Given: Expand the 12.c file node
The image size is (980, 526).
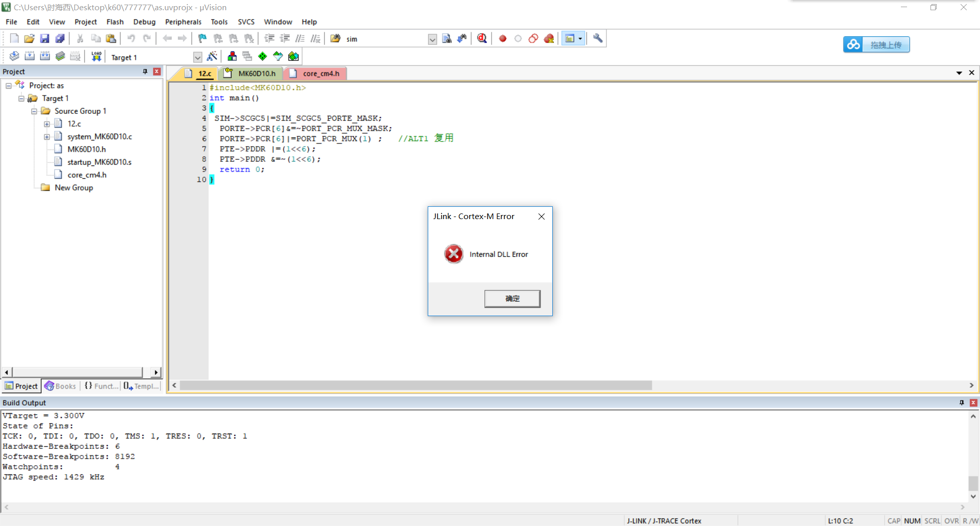Looking at the screenshot, I should point(47,124).
